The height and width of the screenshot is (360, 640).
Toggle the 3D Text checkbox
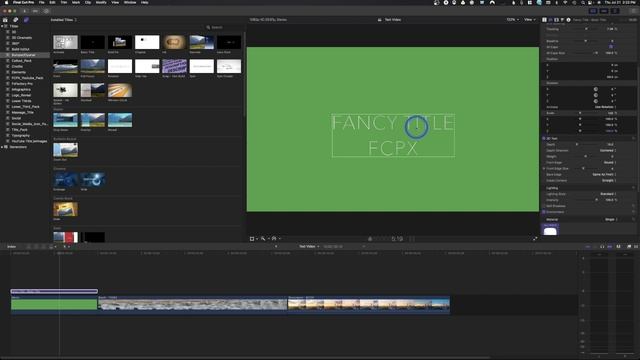coord(544,138)
